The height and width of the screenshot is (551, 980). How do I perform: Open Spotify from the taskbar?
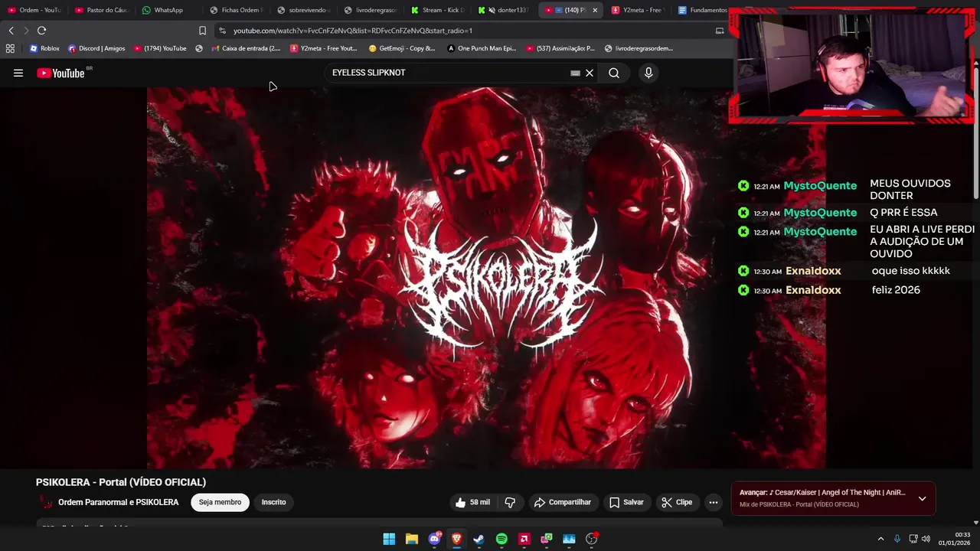coord(501,539)
